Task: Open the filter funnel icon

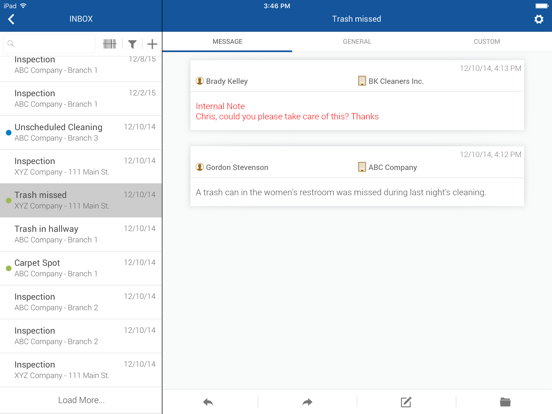Action: pyautogui.click(x=132, y=44)
